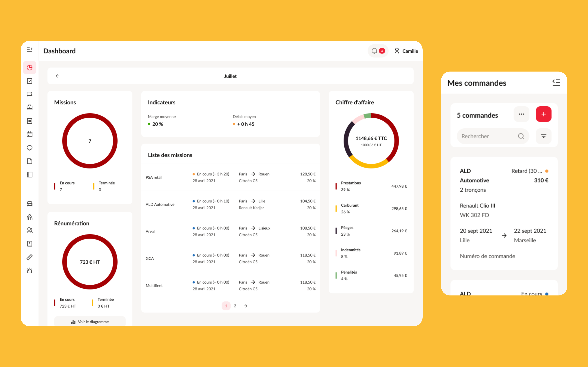Viewport: 588px width, 367px height.
Task: Go back from the Juillet month view
Action: click(x=58, y=76)
